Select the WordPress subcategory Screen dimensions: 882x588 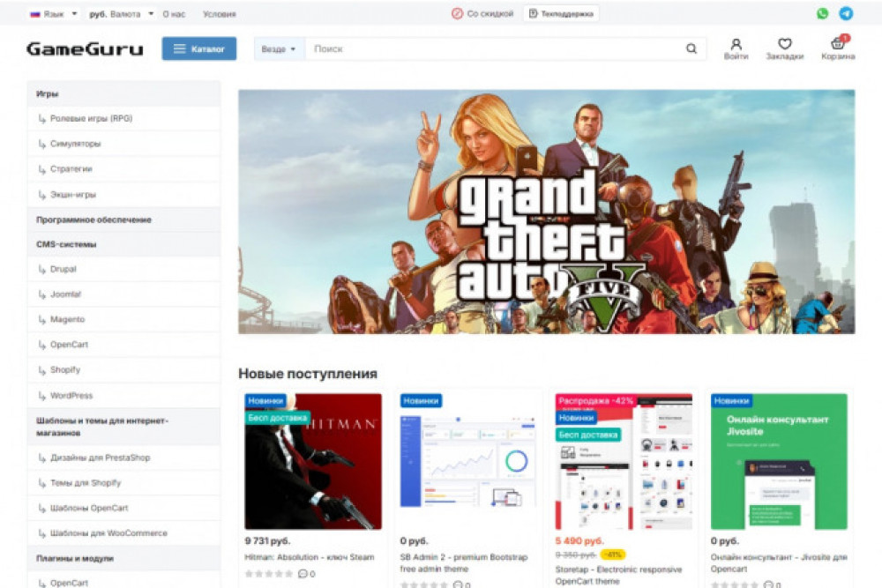pos(123,396)
